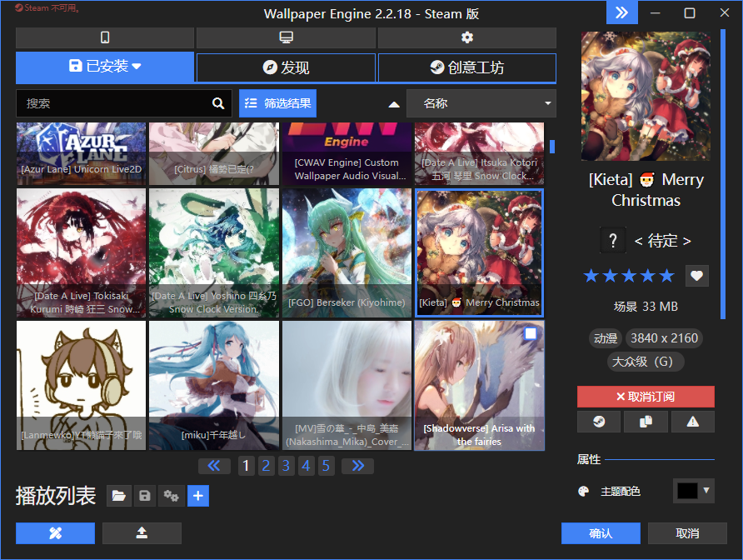
Task: Click the 3840 x 2160 resolution tag
Action: [664, 338]
